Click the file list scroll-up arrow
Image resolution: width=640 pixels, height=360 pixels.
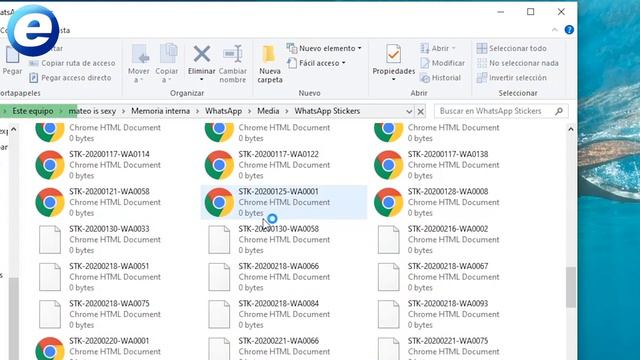(x=571, y=129)
